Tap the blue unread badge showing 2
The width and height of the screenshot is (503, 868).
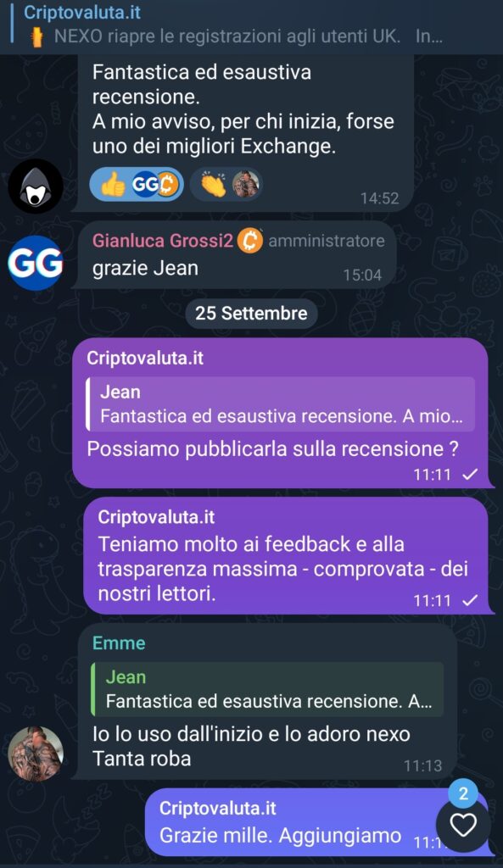[x=463, y=793]
